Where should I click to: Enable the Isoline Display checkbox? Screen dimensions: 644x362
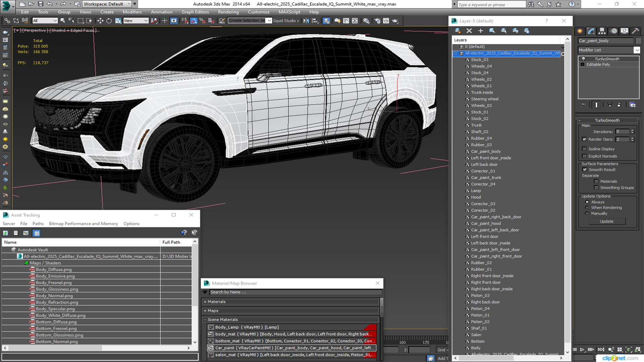pyautogui.click(x=584, y=149)
